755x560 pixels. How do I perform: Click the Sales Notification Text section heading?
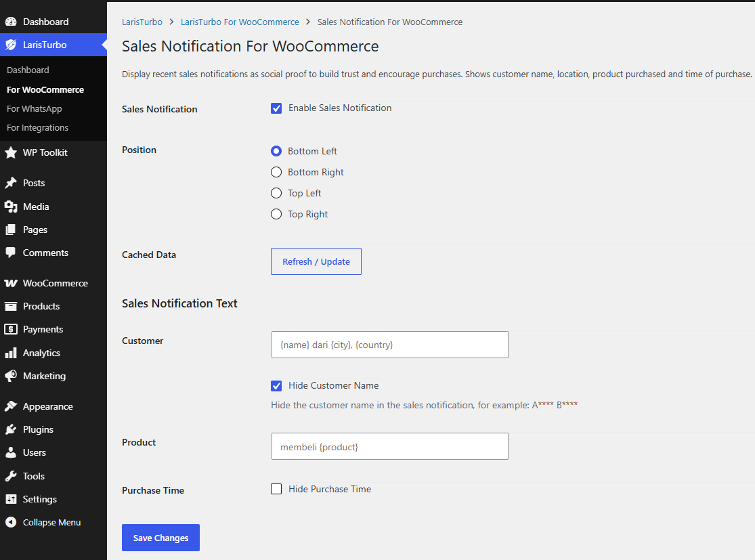coord(179,303)
